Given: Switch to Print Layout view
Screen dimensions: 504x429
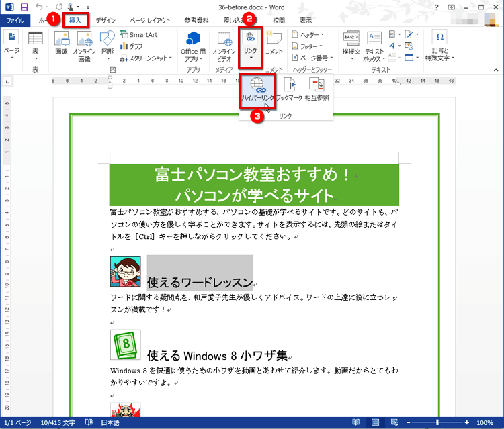Looking at the screenshot, I should [375, 422].
